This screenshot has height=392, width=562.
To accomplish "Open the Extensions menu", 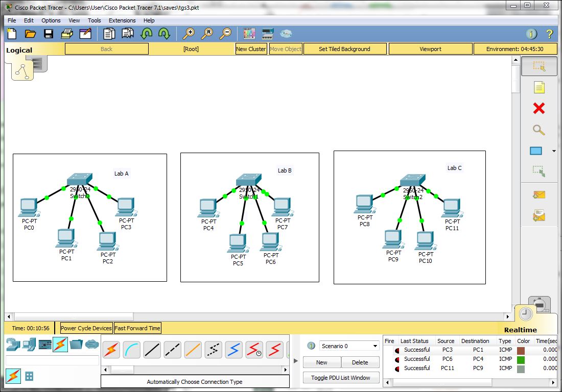I will click(x=122, y=20).
